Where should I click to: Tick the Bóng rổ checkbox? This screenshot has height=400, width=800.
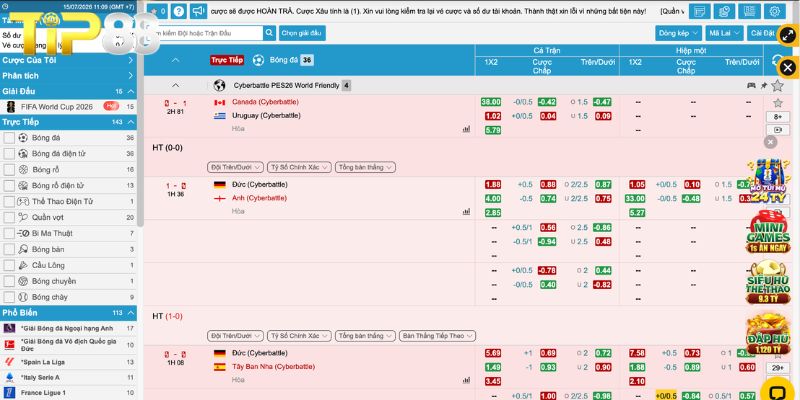pyautogui.click(x=9, y=170)
